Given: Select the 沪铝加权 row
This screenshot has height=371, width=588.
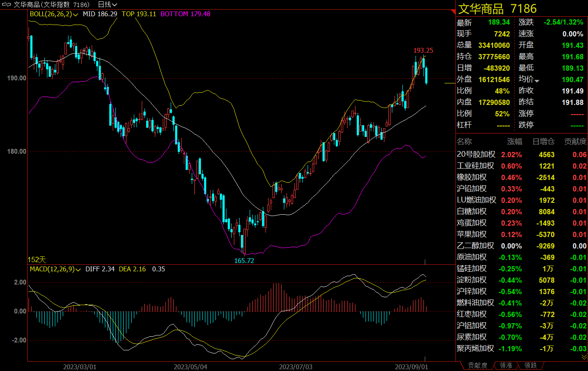Looking at the screenshot, I should (522, 326).
